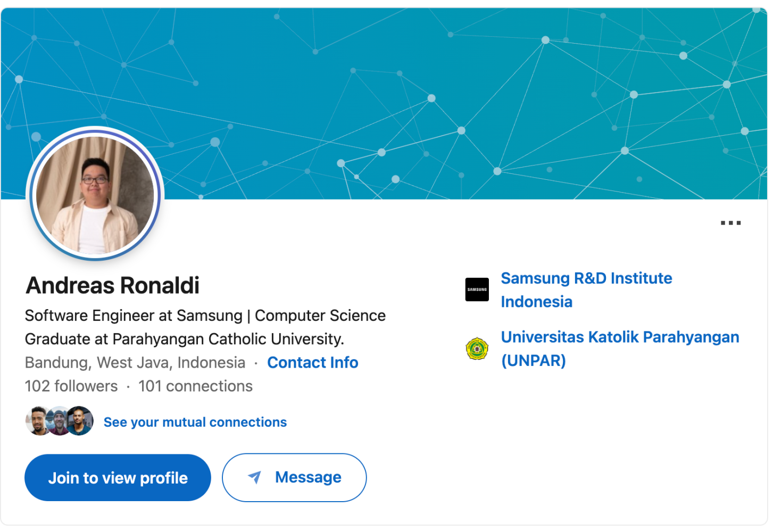
Task: Click the Message button
Action: pos(294,478)
